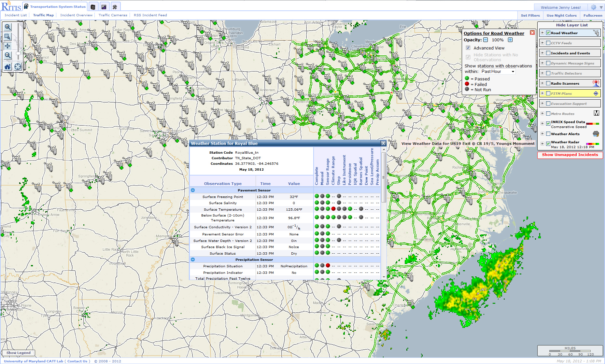The height and width of the screenshot is (364, 605).
Task: Click Hide Layer List header
Action: click(572, 25)
